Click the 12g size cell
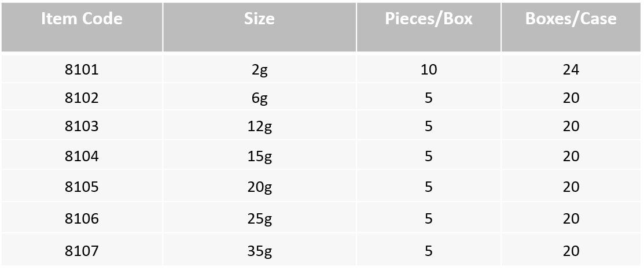Viewport: 644px width, 271px height. 260,125
